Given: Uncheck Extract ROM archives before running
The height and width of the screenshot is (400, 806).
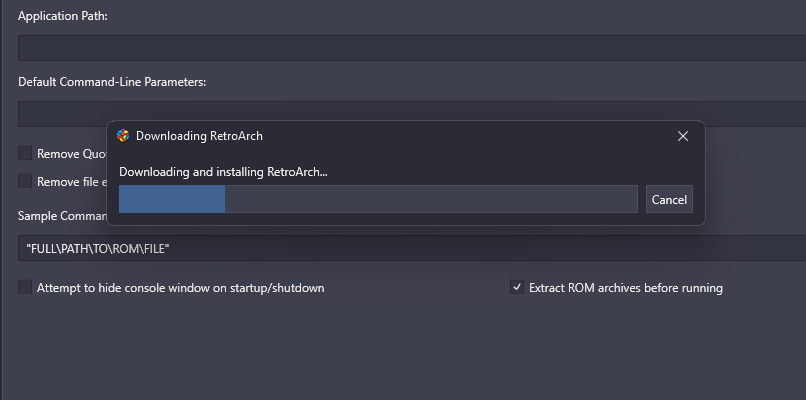Looking at the screenshot, I should point(517,287).
